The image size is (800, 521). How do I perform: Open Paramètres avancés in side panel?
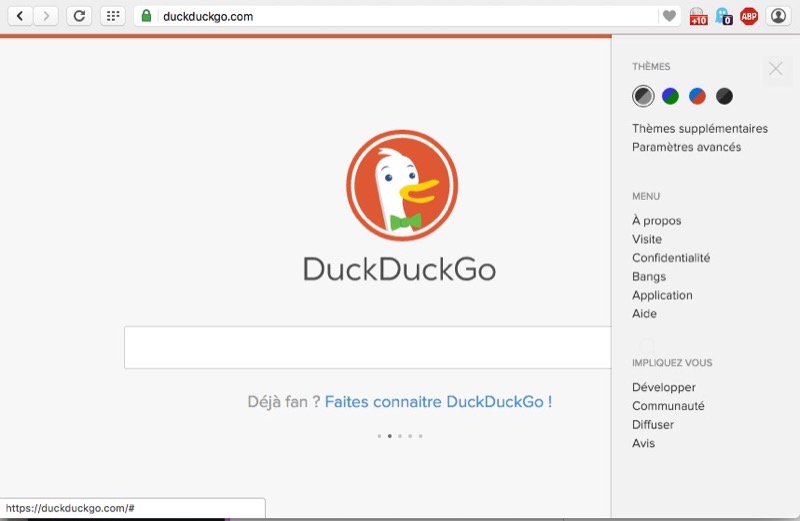click(686, 147)
